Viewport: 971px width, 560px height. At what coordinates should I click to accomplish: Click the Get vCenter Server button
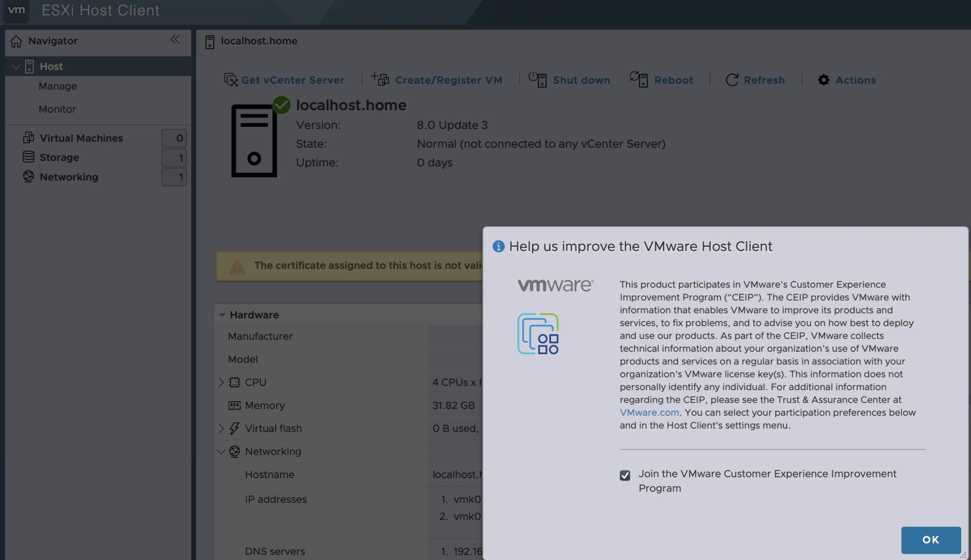coord(284,80)
